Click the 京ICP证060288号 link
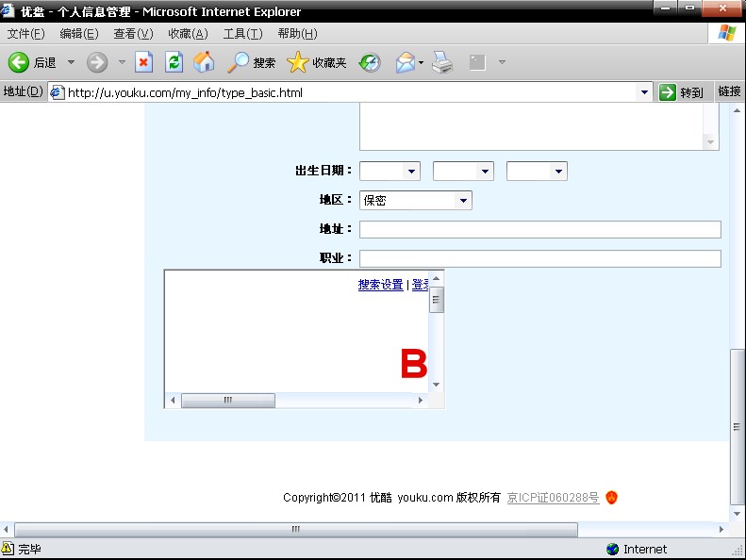The image size is (746, 560). 553,498
